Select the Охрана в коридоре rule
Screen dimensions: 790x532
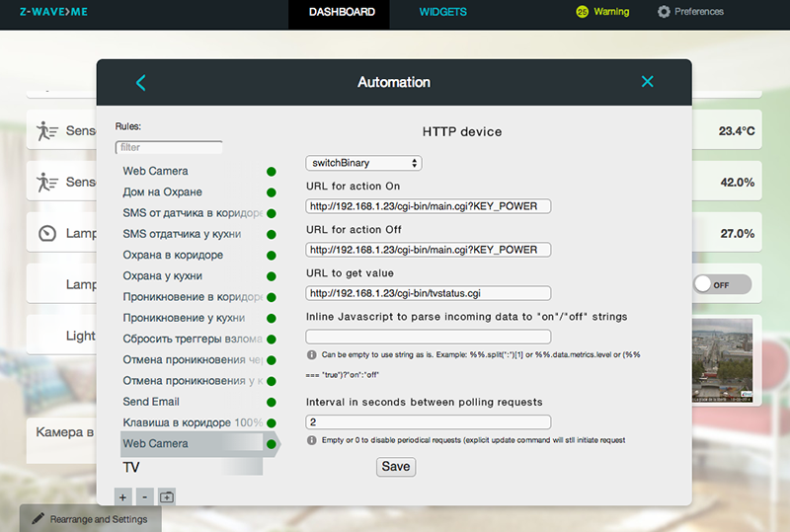(173, 255)
